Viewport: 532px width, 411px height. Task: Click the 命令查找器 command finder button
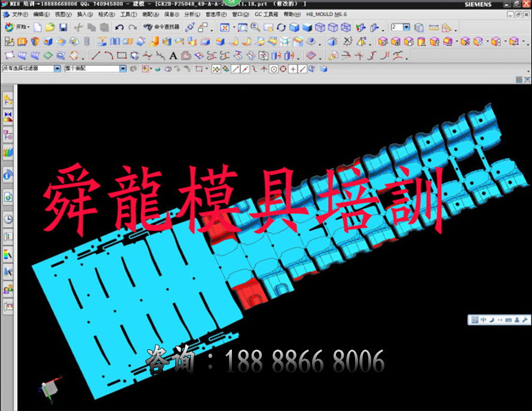tap(161, 27)
